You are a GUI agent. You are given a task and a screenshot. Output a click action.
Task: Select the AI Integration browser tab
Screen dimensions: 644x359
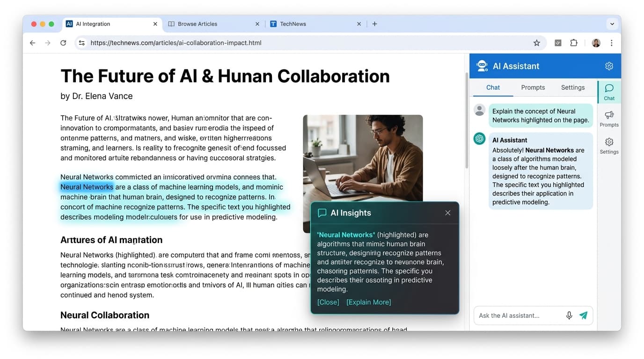(x=112, y=24)
